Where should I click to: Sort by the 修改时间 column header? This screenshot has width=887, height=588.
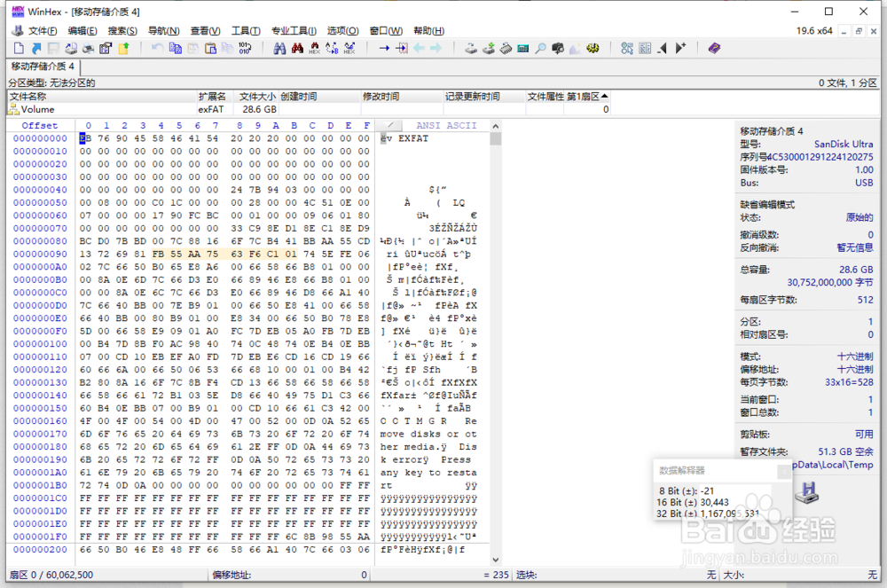click(x=402, y=97)
